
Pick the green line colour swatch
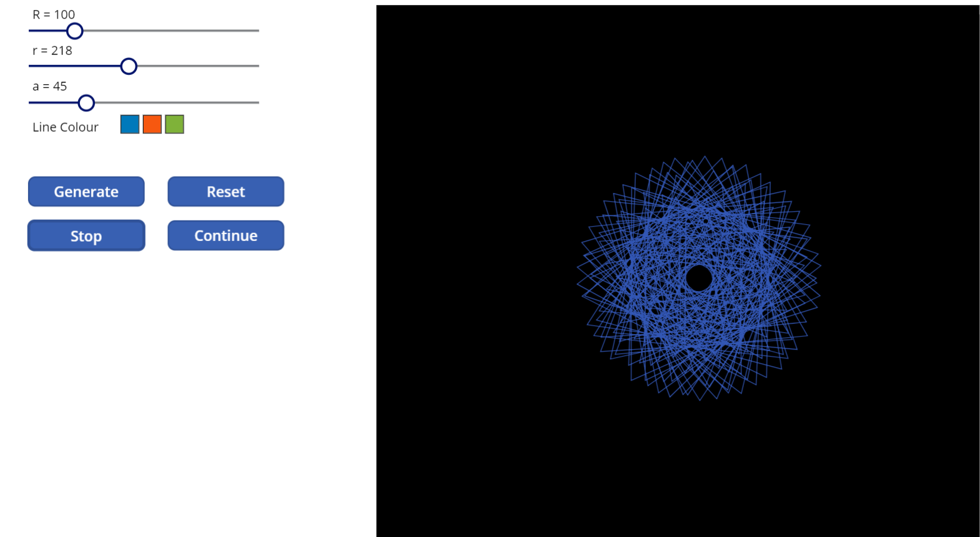coord(175,124)
